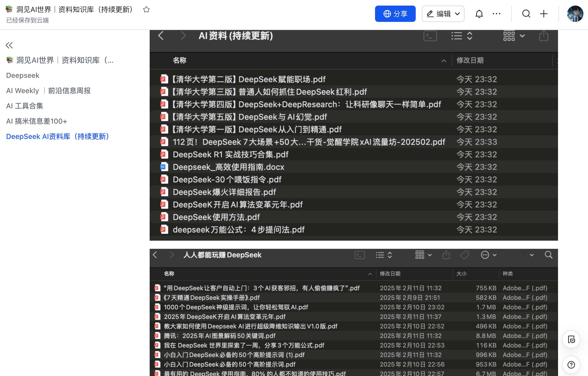Click the comments panel floating icon

pyautogui.click(x=571, y=339)
